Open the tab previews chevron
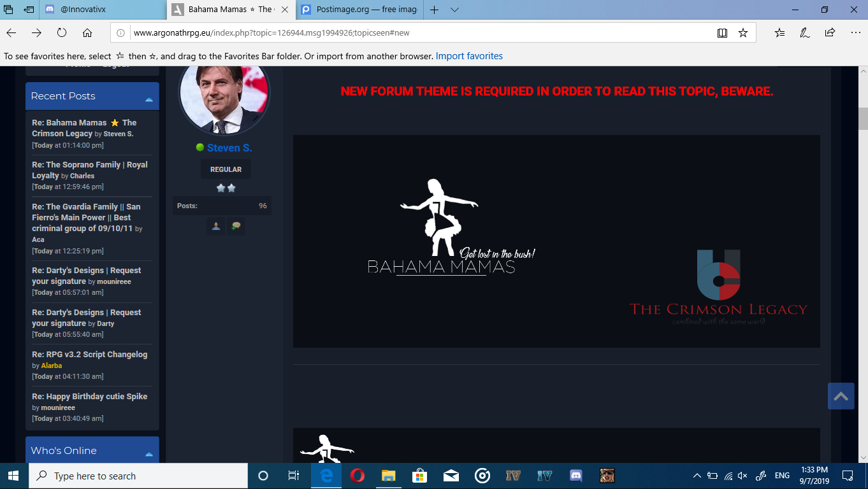Screen dimensions: 868x489 454,10
